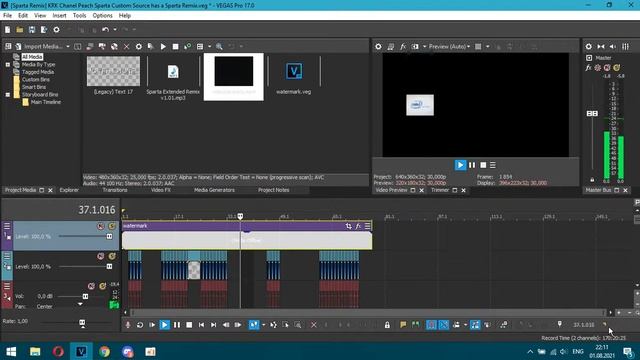The width and height of the screenshot is (640, 360).
Task: Delete selection with red X in timeline toolbar
Action: [x=313, y=325]
